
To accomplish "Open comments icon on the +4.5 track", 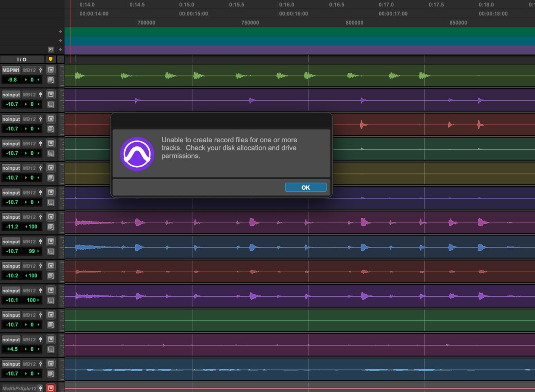I will (51, 349).
